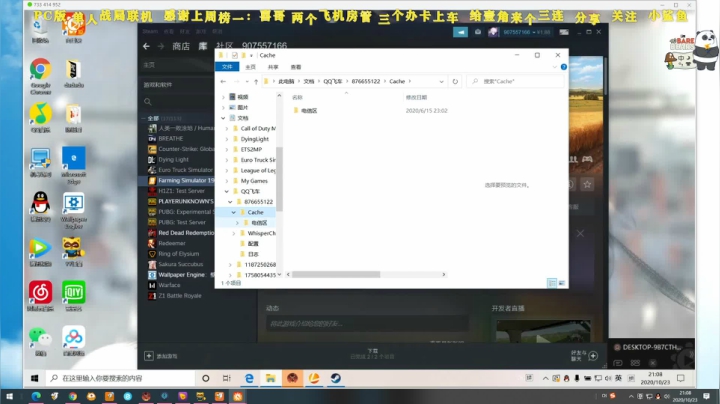Click the up-one-level arrow in Explorer
Image resolution: width=720 pixels, height=404 pixels.
click(256, 82)
